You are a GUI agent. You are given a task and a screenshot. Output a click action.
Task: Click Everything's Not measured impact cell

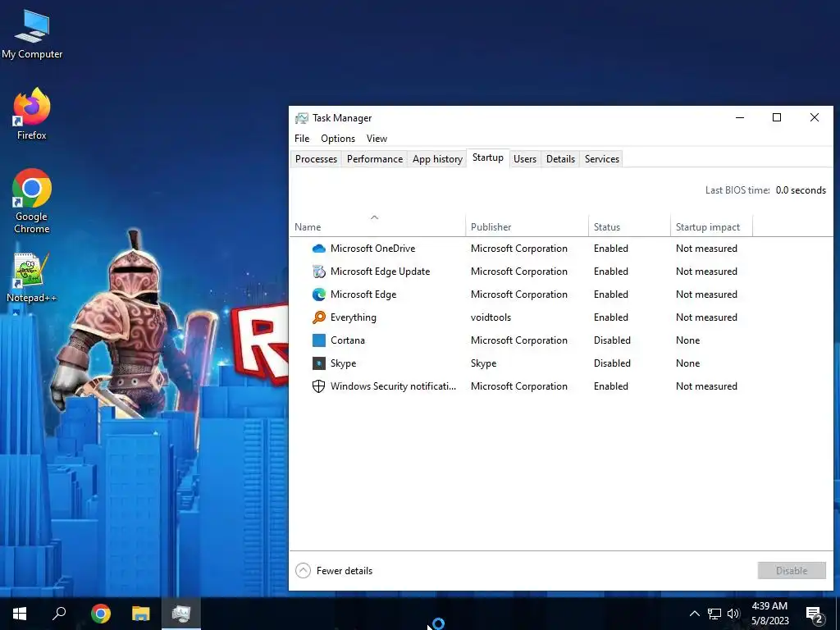tap(706, 317)
